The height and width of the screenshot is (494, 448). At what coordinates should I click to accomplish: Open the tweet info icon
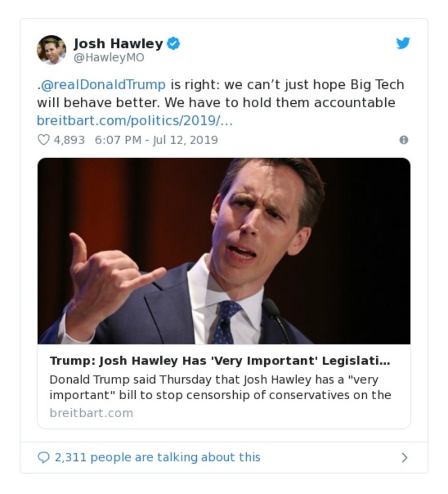[x=404, y=140]
